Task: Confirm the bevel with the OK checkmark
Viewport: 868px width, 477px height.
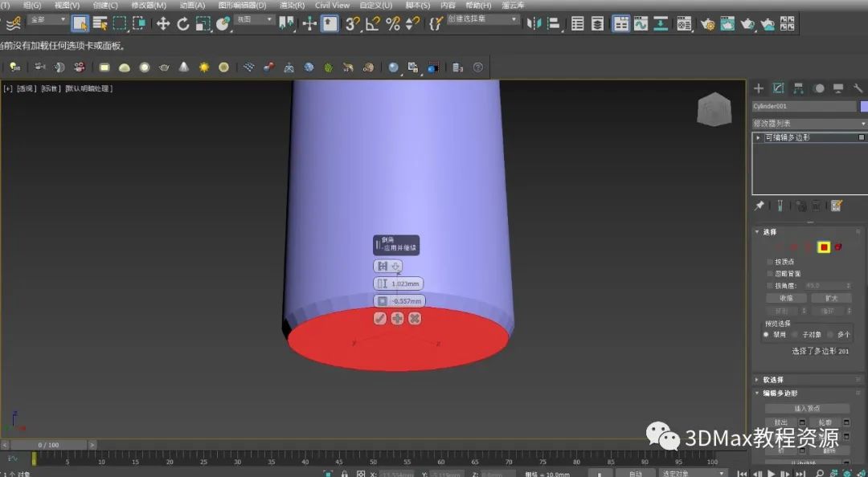Action: (380, 319)
